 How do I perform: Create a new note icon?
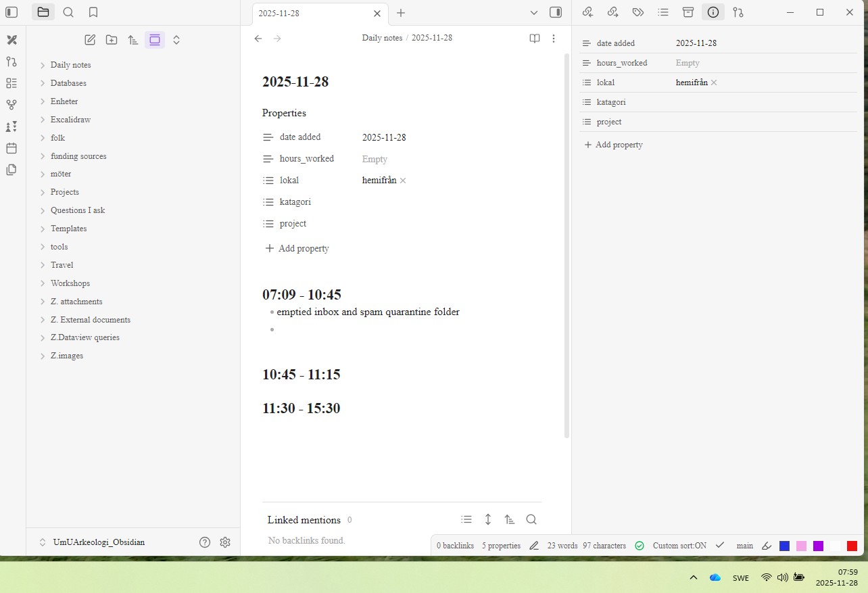[90, 40]
